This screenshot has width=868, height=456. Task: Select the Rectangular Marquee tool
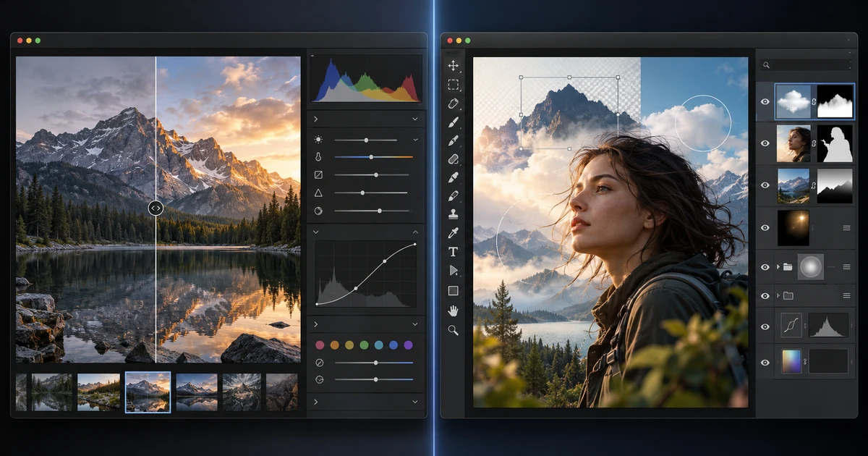pyautogui.click(x=454, y=85)
